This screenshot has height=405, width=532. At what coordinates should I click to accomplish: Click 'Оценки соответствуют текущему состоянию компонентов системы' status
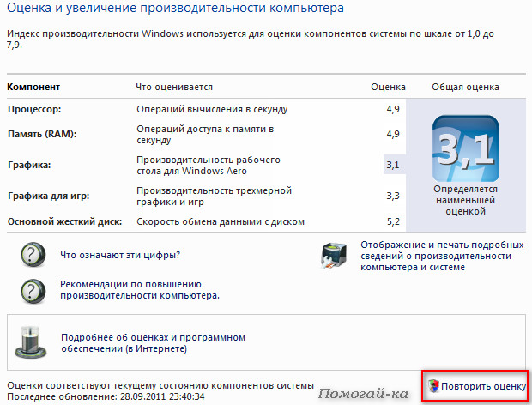pyautogui.click(x=160, y=385)
